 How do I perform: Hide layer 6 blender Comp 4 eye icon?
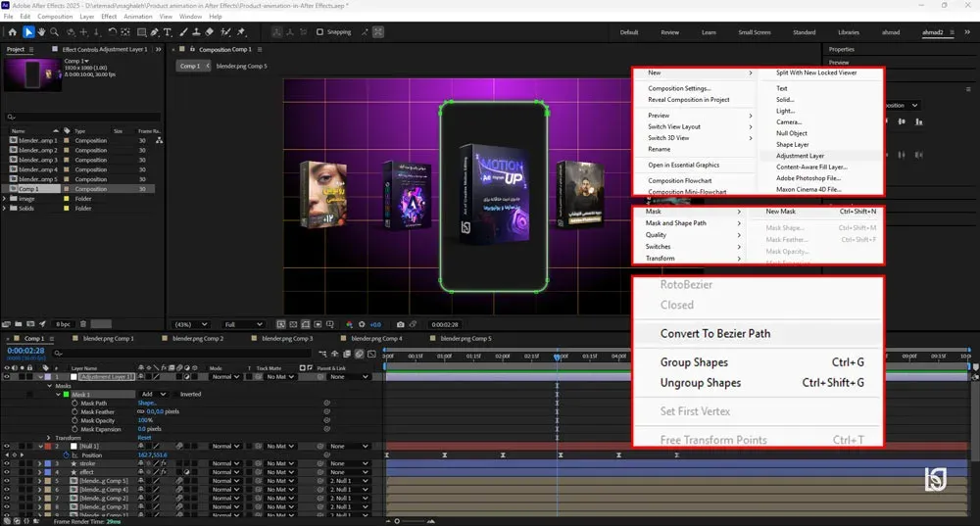(7, 490)
